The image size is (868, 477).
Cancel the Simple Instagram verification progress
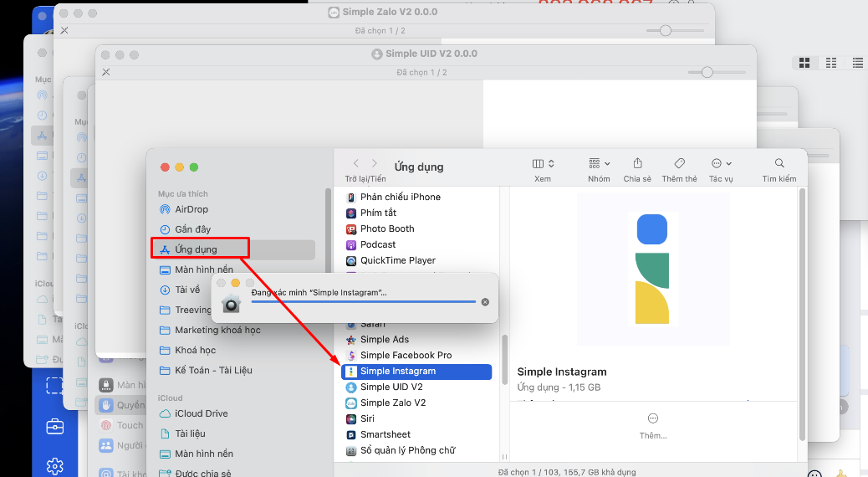click(485, 302)
